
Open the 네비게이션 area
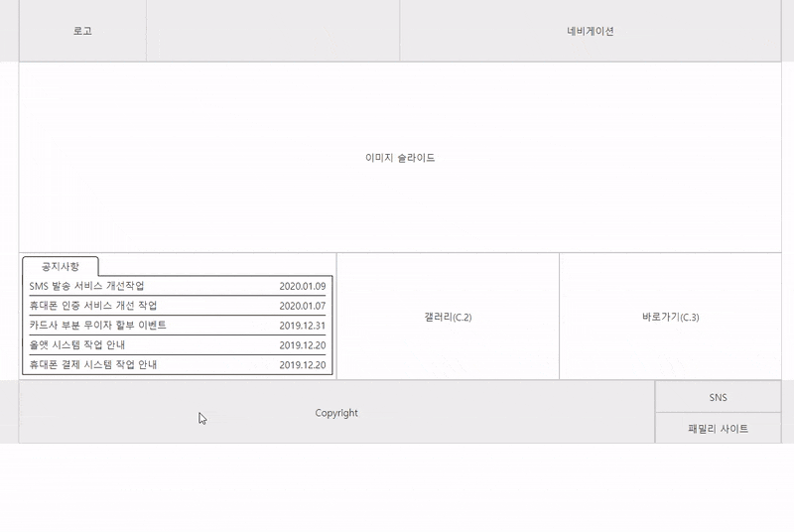point(590,31)
